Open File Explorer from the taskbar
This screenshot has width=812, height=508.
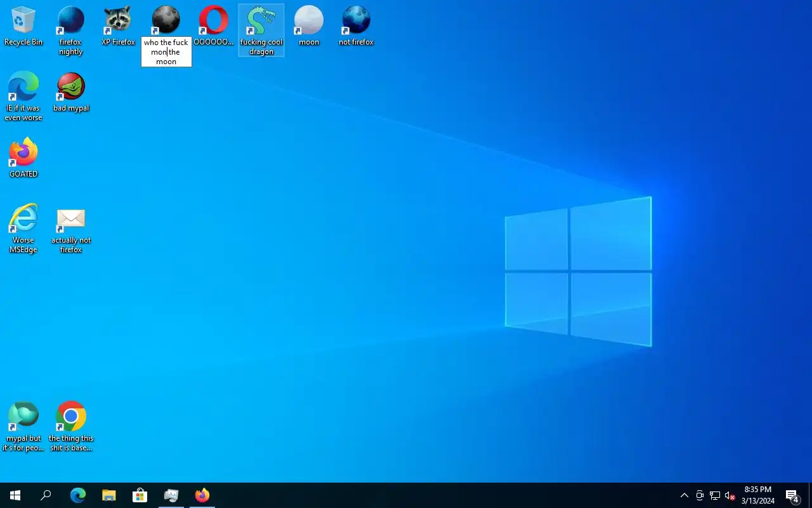click(109, 495)
